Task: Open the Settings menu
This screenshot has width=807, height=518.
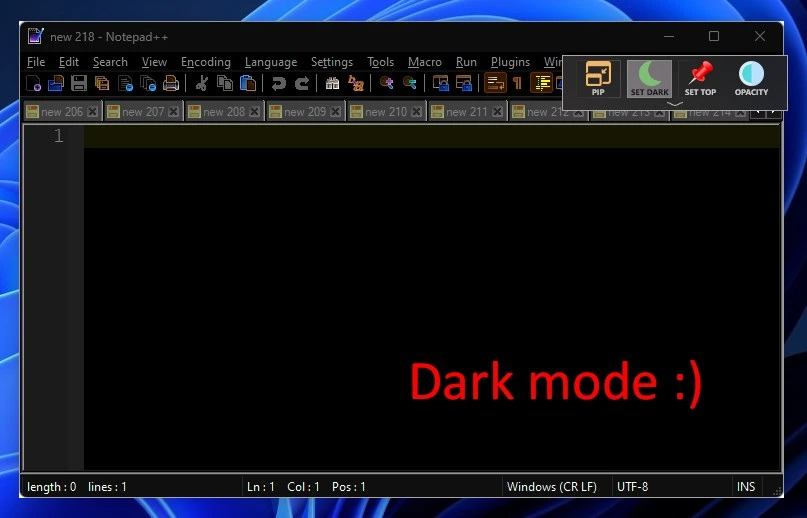Action: tap(332, 62)
